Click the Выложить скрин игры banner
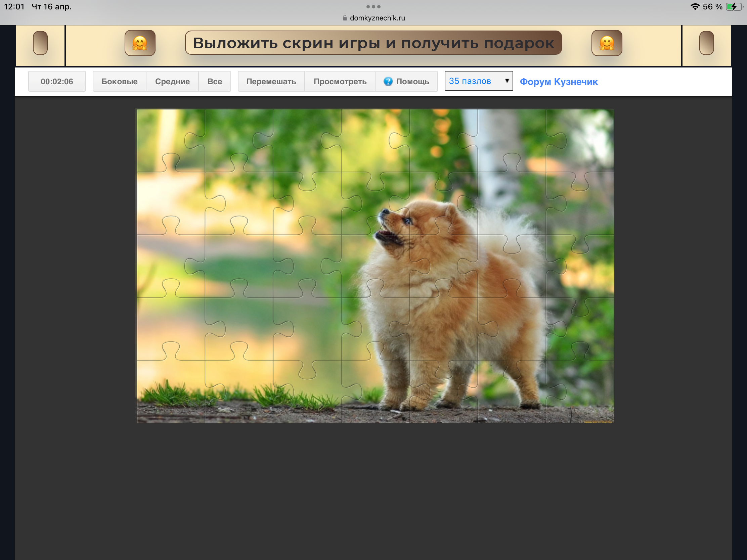 (373, 43)
